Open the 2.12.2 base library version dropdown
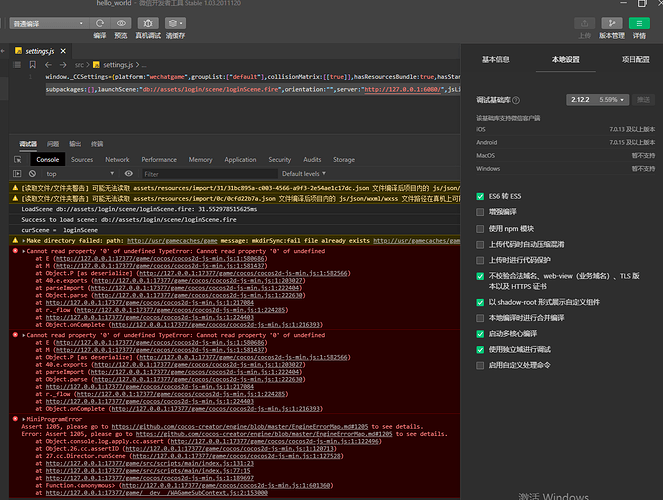 click(597, 100)
